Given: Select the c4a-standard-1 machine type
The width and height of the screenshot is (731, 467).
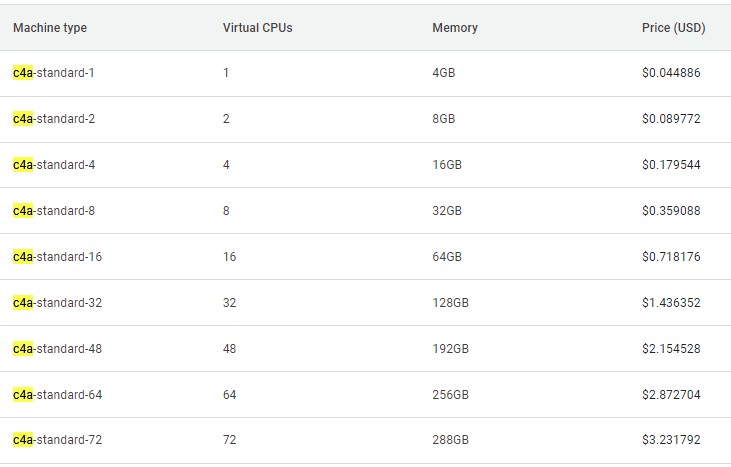Looking at the screenshot, I should click(x=54, y=73).
